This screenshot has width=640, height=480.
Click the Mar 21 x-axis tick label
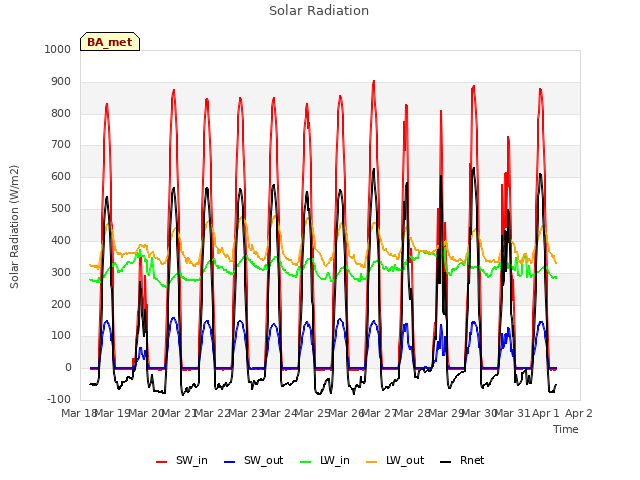178,413
